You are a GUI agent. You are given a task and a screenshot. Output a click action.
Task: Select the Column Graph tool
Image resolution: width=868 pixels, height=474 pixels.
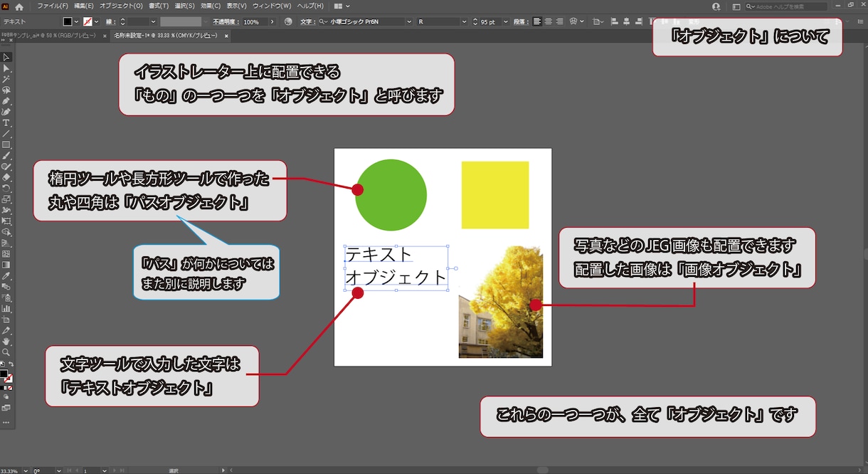6,308
